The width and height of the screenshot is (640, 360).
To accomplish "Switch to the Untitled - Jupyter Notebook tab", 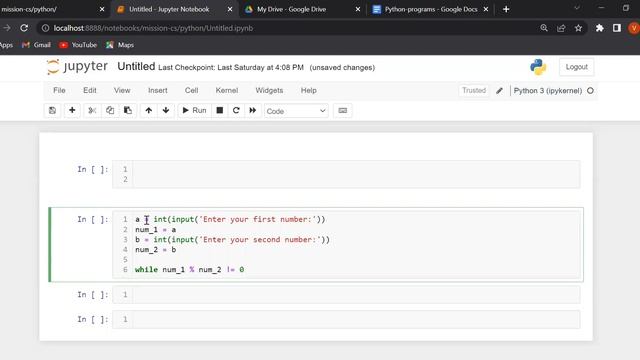I will pyautogui.click(x=169, y=9).
